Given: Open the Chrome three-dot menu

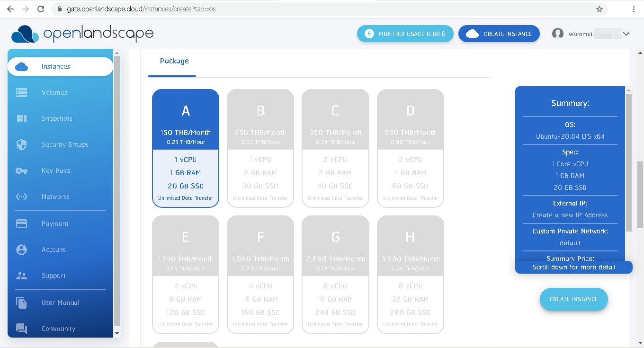Looking at the screenshot, I should (x=634, y=9).
